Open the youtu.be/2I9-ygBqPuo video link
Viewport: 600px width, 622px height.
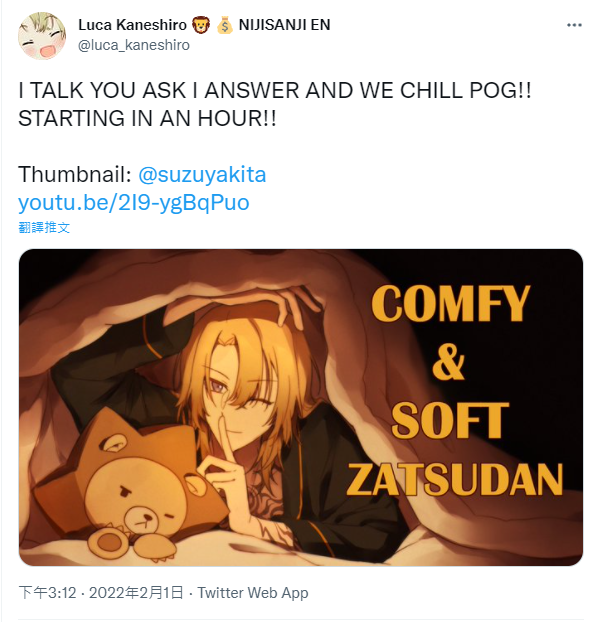[x=134, y=203]
